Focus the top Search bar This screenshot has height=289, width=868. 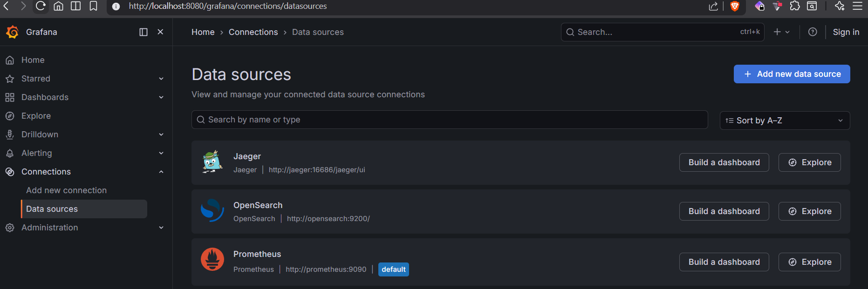click(663, 32)
